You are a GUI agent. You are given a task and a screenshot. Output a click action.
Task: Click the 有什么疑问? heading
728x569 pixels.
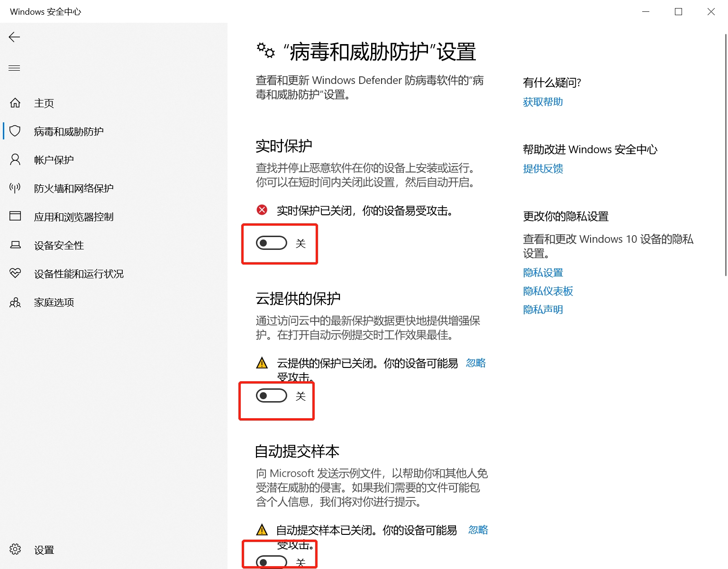[552, 83]
